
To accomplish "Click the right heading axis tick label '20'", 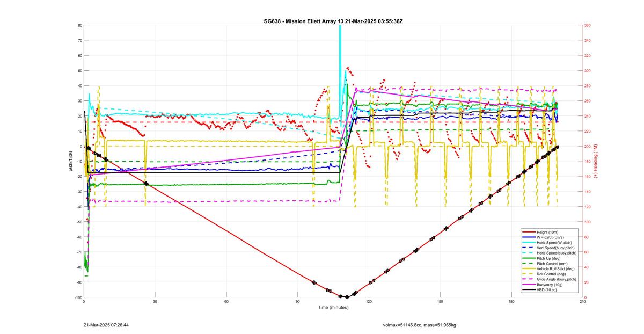I will click(x=587, y=282).
